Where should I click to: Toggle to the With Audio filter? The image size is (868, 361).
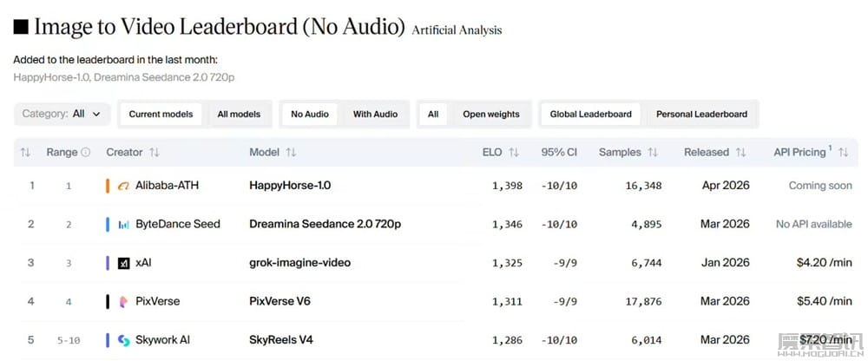[375, 115]
